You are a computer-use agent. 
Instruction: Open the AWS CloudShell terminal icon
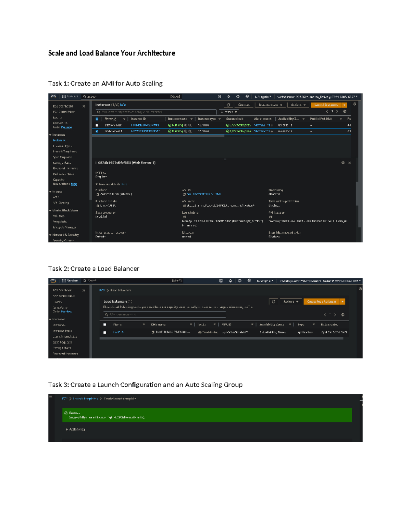(220, 96)
